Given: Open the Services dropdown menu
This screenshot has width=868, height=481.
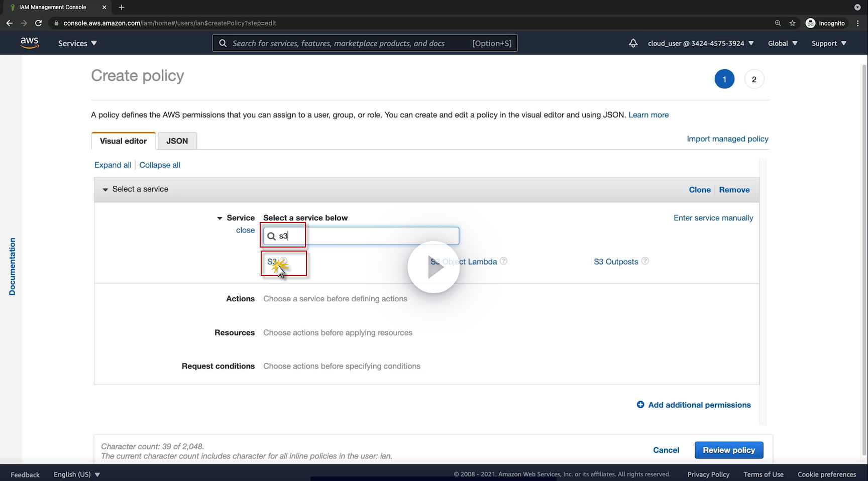Looking at the screenshot, I should [x=77, y=43].
